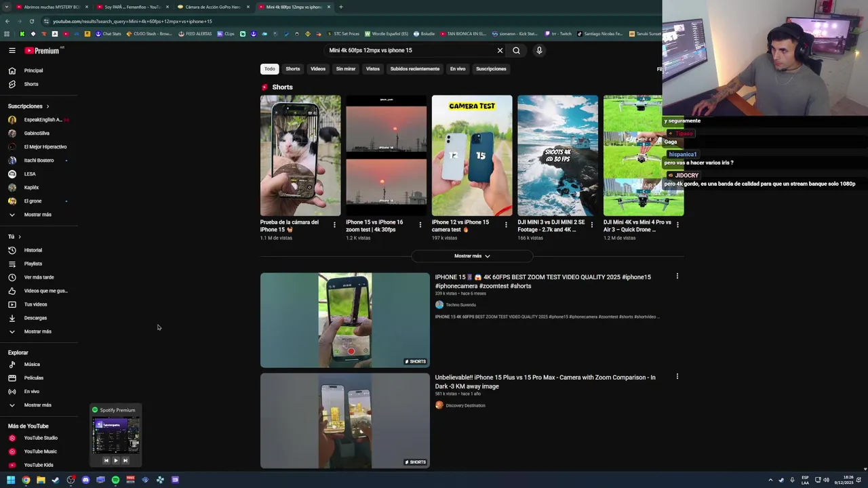The width and height of the screenshot is (868, 488).
Task: Open Shorts in the left sidebar
Action: (31, 84)
